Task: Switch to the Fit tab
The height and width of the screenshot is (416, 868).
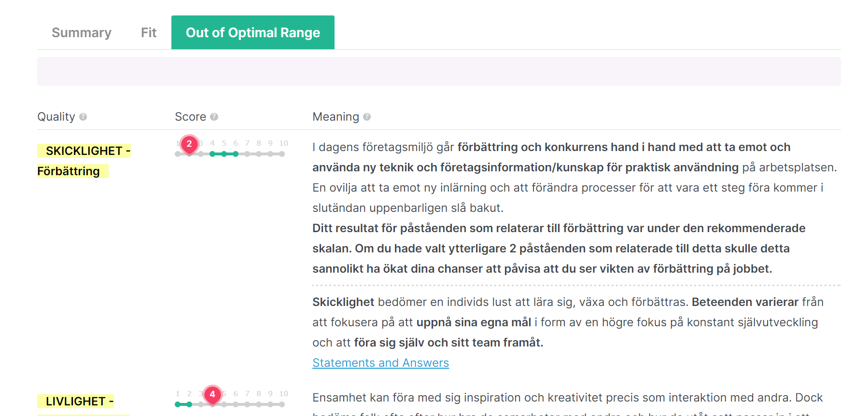Action: click(x=149, y=32)
